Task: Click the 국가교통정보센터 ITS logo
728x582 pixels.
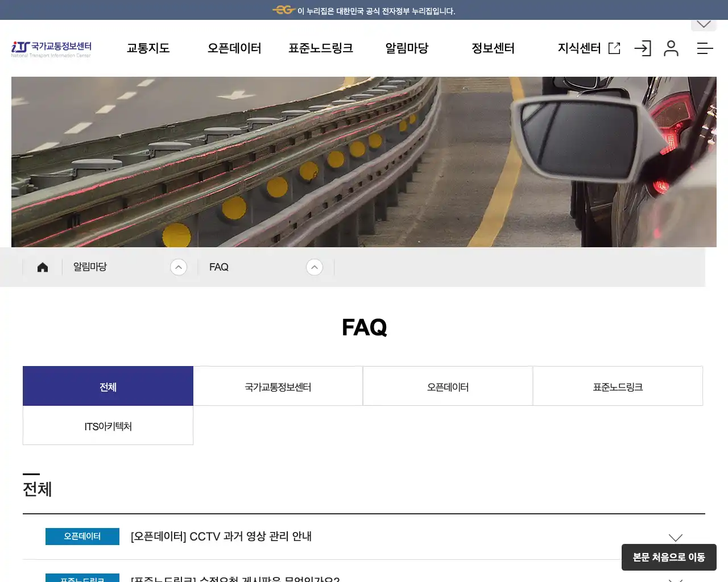Action: coord(51,48)
